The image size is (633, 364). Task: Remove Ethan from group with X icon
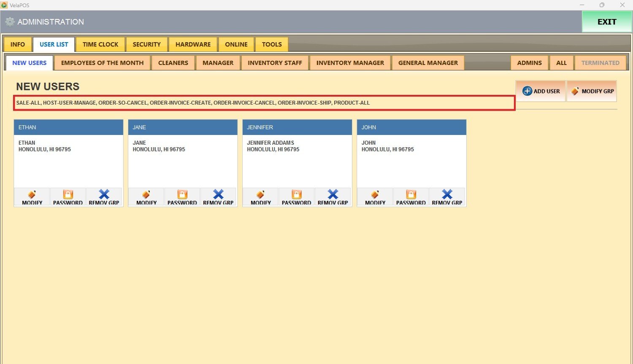coord(104,194)
